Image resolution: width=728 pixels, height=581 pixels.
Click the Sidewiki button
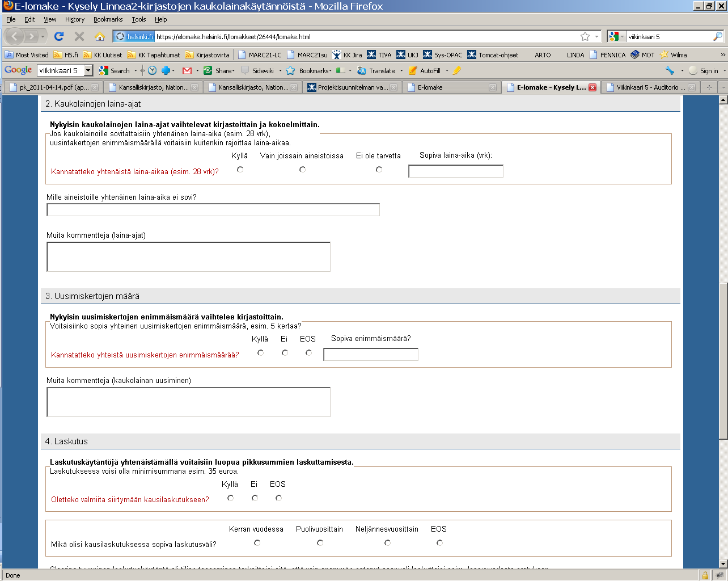[258, 70]
